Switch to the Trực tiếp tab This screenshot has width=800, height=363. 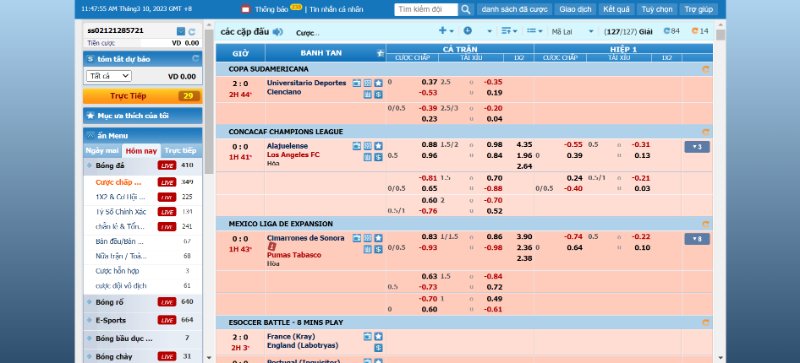click(x=181, y=151)
